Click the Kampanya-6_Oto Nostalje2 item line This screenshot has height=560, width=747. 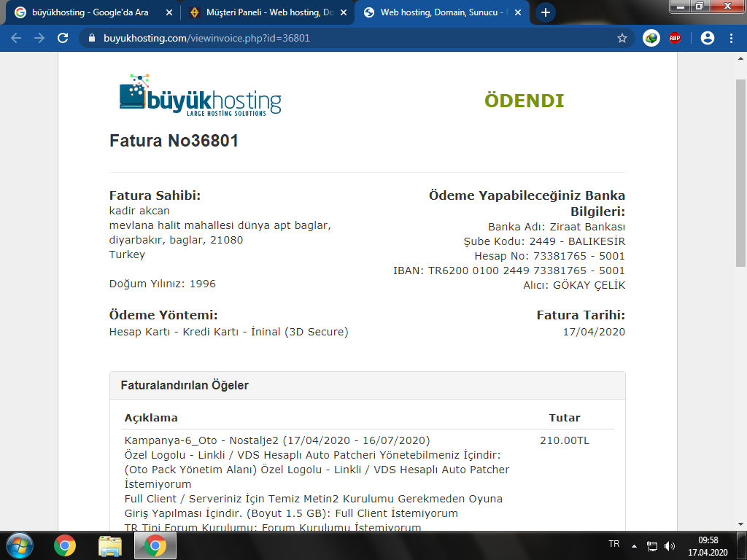tap(276, 441)
